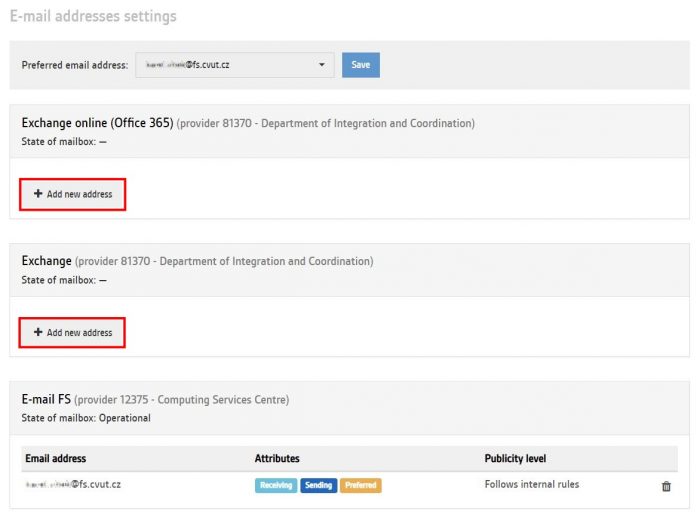Click the Sending attribute badge

click(x=319, y=485)
